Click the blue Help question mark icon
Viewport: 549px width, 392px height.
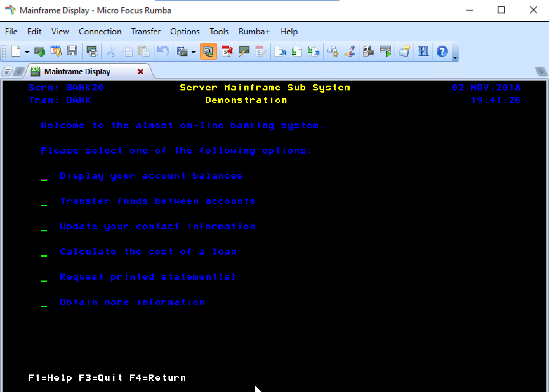pyautogui.click(x=442, y=52)
